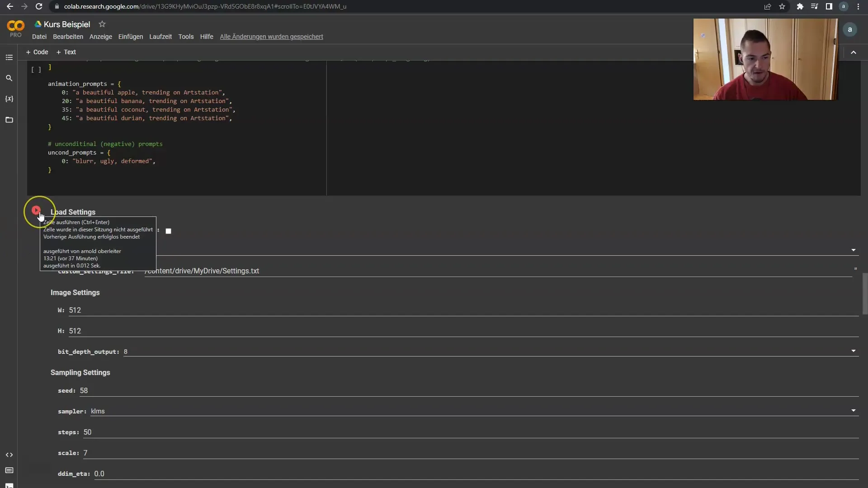Viewport: 868px width, 488px height.
Task: Collapse header with chevron up arrow
Action: pos(854,52)
